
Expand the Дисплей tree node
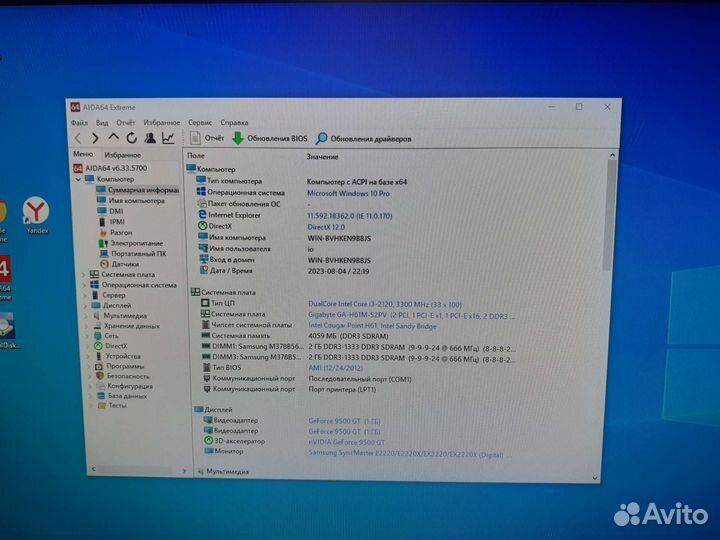click(x=85, y=305)
